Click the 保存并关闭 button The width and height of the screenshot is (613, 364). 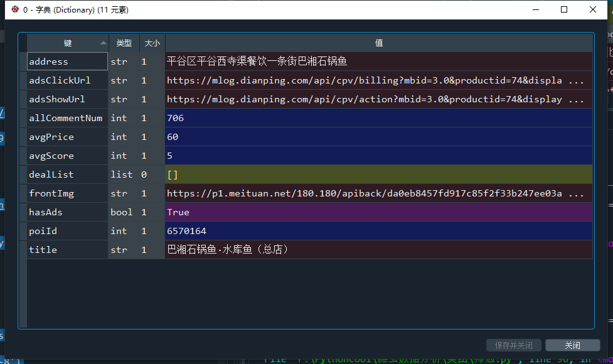point(514,345)
